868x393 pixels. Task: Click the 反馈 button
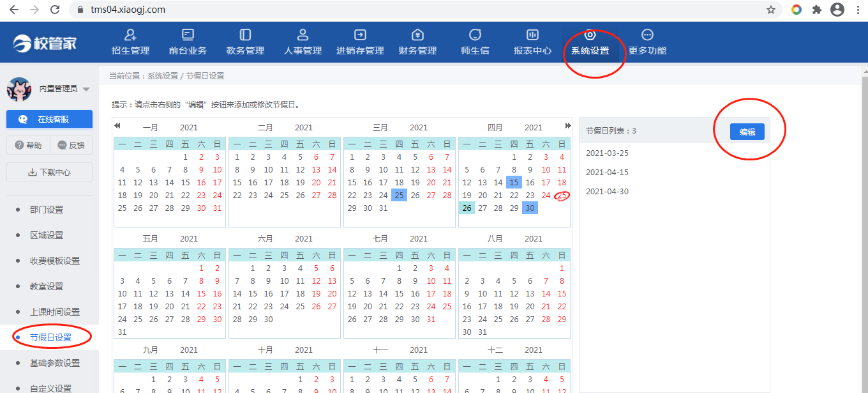click(71, 145)
